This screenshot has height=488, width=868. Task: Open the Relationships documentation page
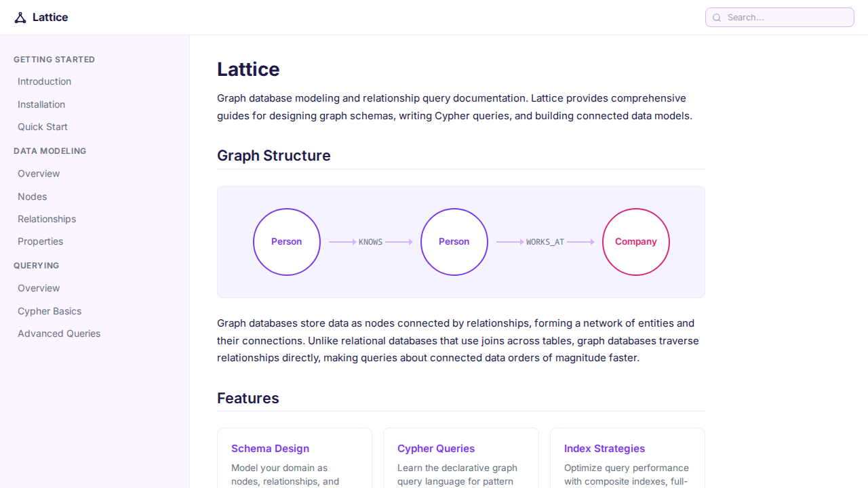pos(46,219)
